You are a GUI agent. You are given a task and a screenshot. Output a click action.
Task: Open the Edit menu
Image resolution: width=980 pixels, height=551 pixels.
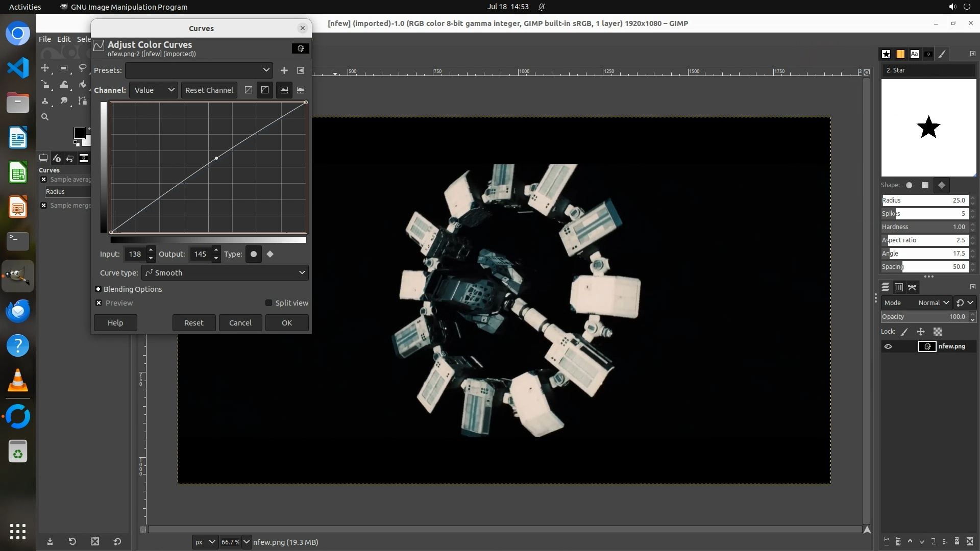pos(64,39)
